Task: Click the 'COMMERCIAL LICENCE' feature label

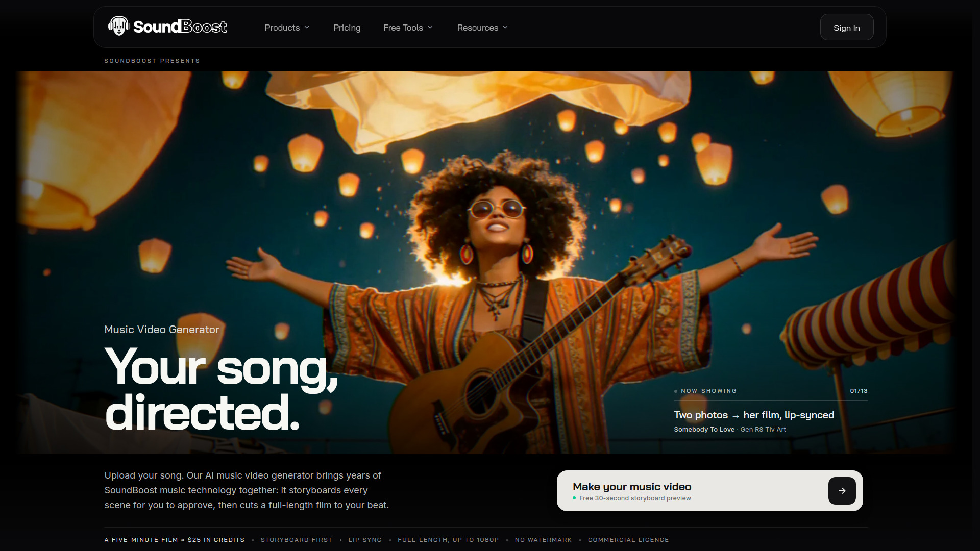Action: [x=628, y=540]
